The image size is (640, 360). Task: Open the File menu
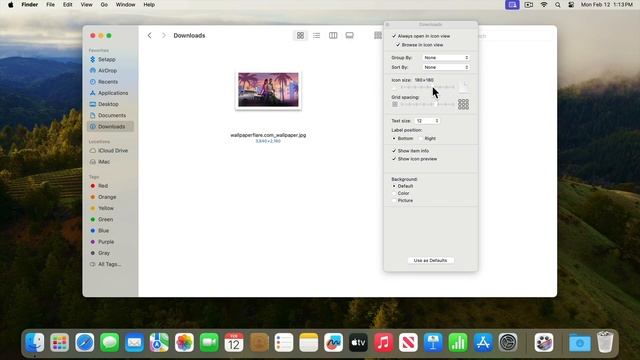[x=50, y=5]
